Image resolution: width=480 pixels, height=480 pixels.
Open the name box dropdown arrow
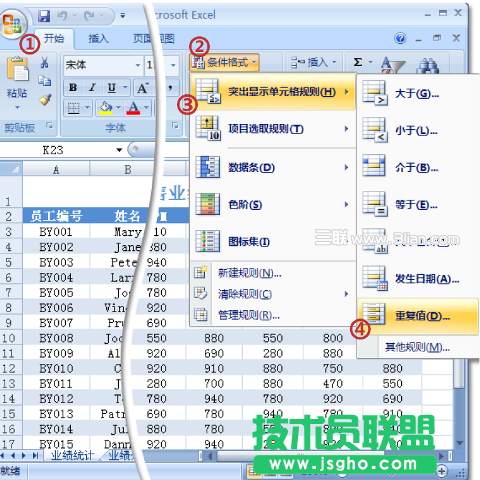(x=119, y=150)
